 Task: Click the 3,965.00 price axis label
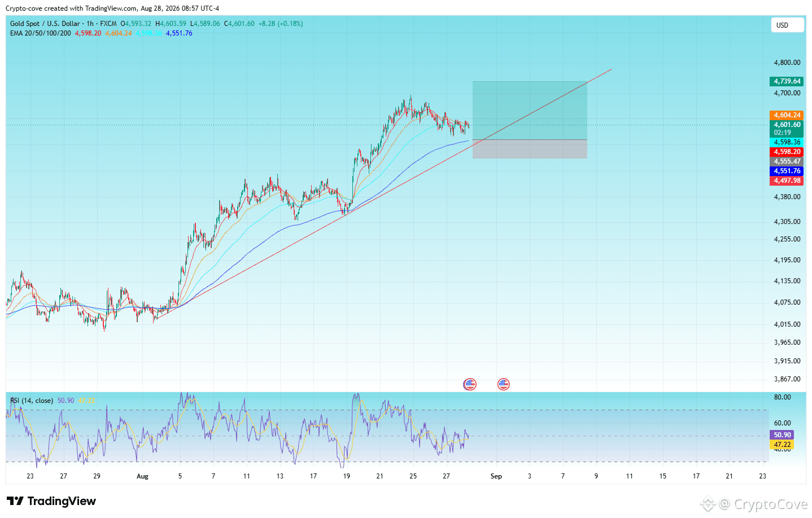pos(787,343)
